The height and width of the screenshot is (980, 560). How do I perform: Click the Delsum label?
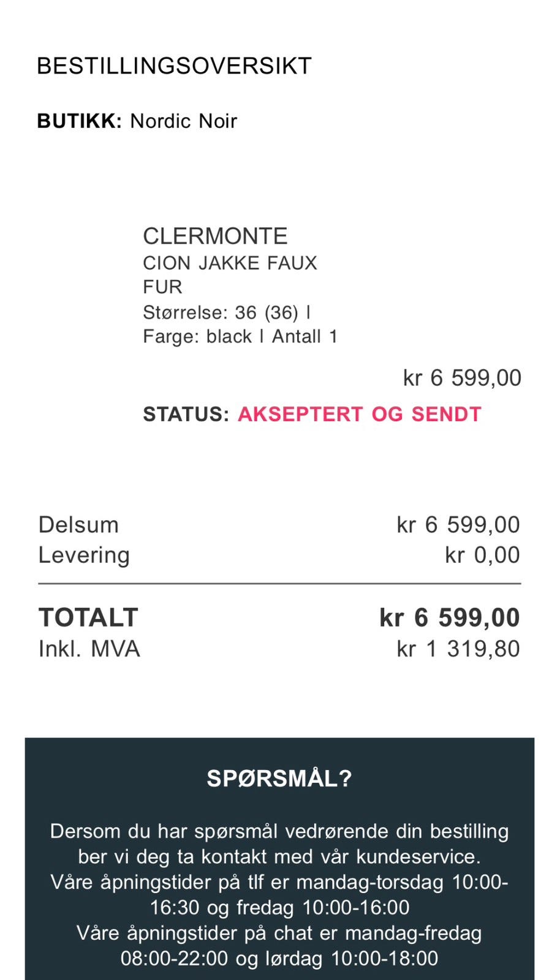click(x=78, y=525)
